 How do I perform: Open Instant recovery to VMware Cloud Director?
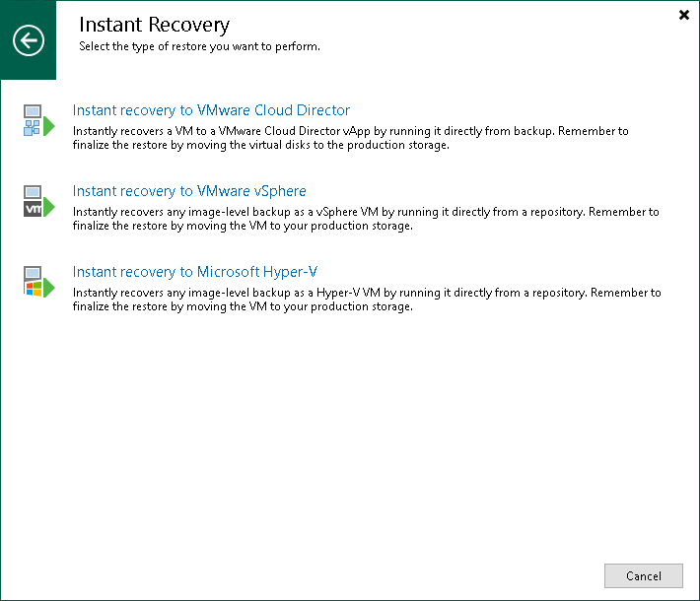click(x=211, y=110)
